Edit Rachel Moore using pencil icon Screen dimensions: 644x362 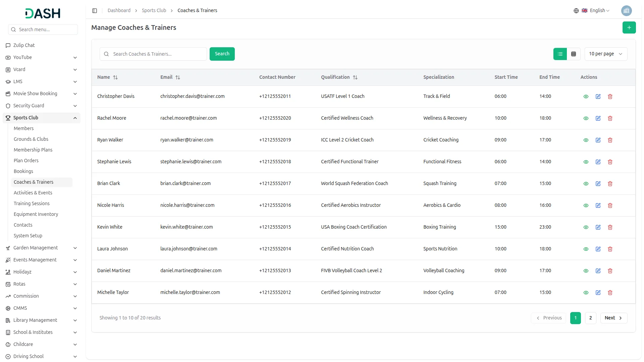[x=598, y=118]
